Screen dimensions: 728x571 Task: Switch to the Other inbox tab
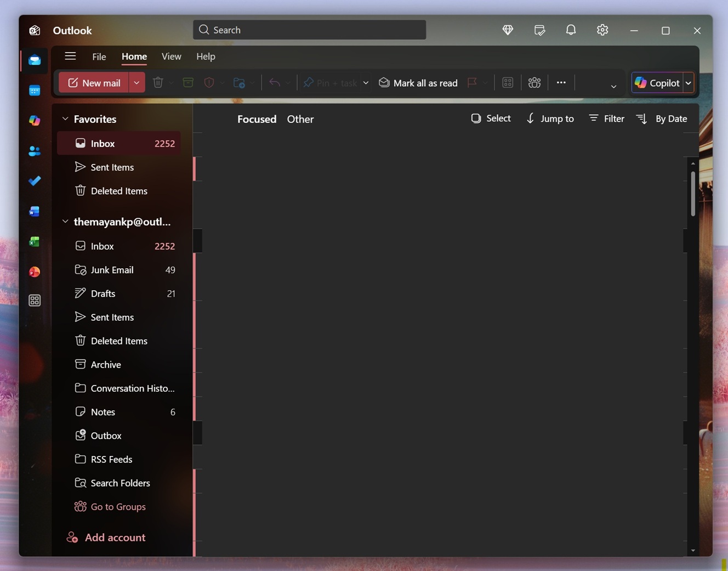point(300,118)
